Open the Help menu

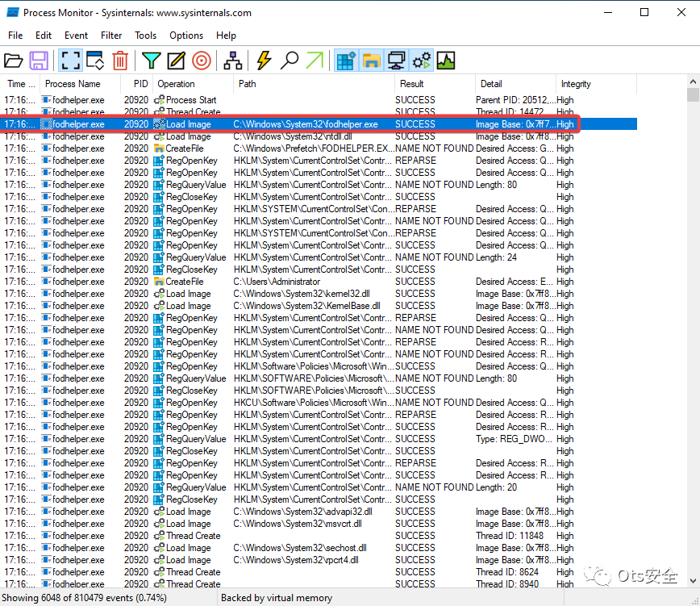pos(226,36)
